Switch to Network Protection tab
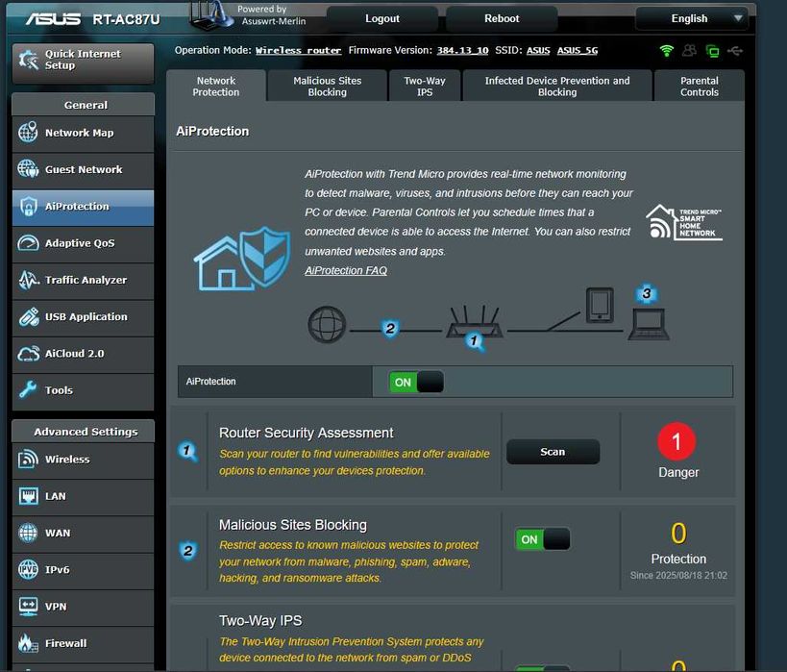Viewport: 787px width, 672px height. click(216, 87)
